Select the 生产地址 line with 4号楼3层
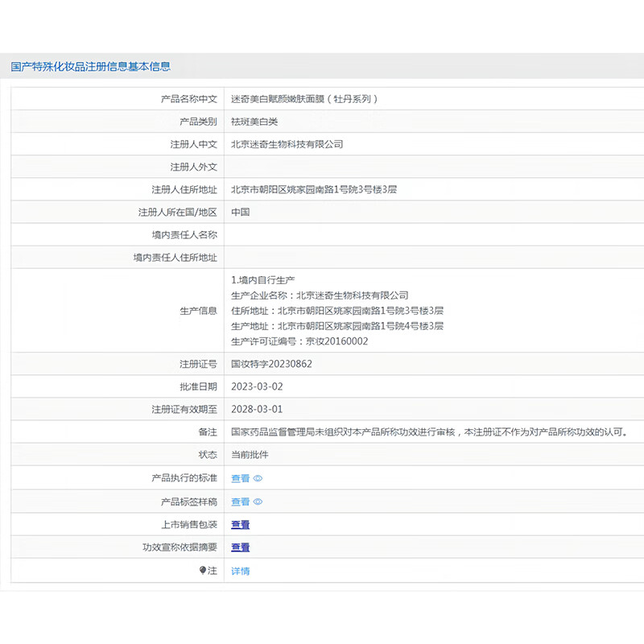This screenshot has width=644, height=644. (x=337, y=326)
